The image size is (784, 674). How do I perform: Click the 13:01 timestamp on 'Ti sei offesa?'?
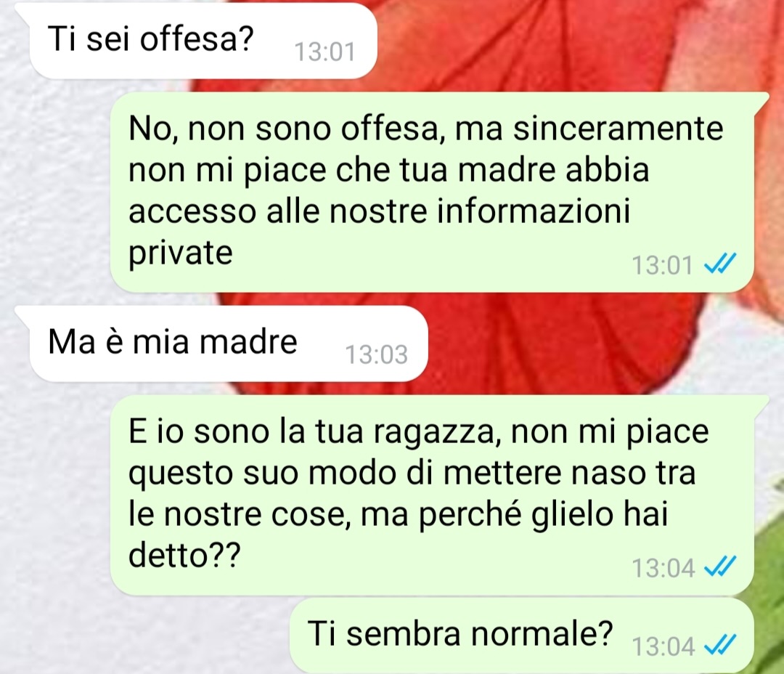[324, 52]
